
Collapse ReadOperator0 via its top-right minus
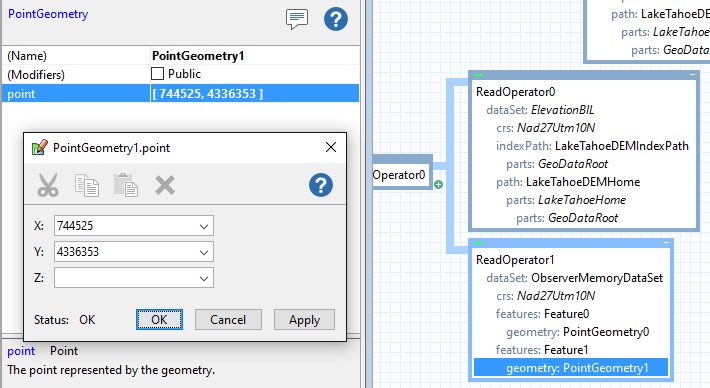click(x=692, y=74)
